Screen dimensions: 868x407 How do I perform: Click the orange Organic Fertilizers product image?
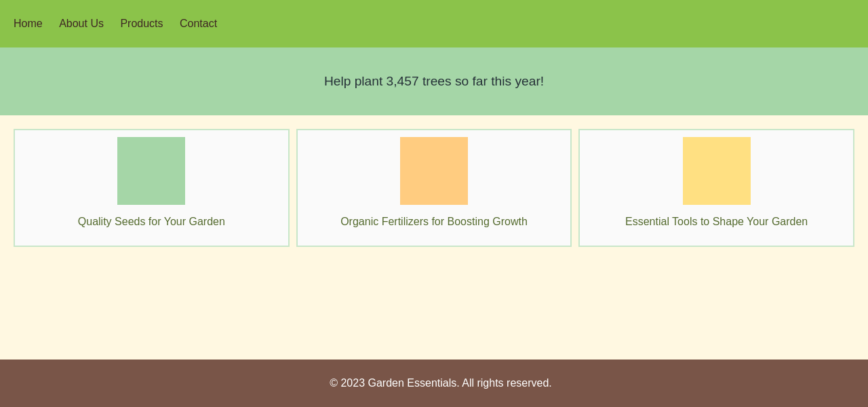434,171
